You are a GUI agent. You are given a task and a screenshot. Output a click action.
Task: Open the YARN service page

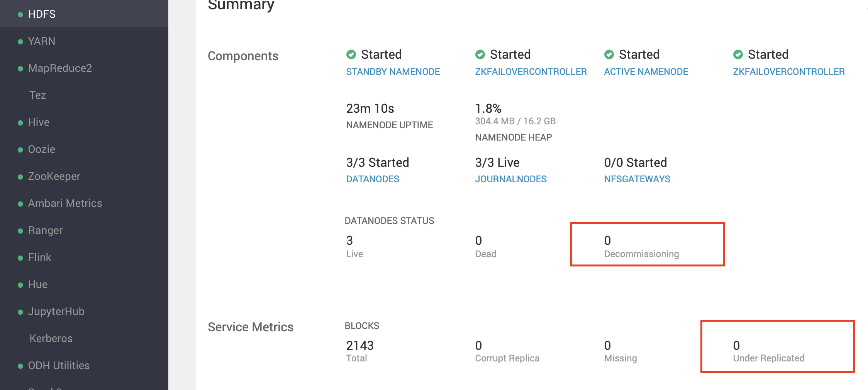click(41, 41)
